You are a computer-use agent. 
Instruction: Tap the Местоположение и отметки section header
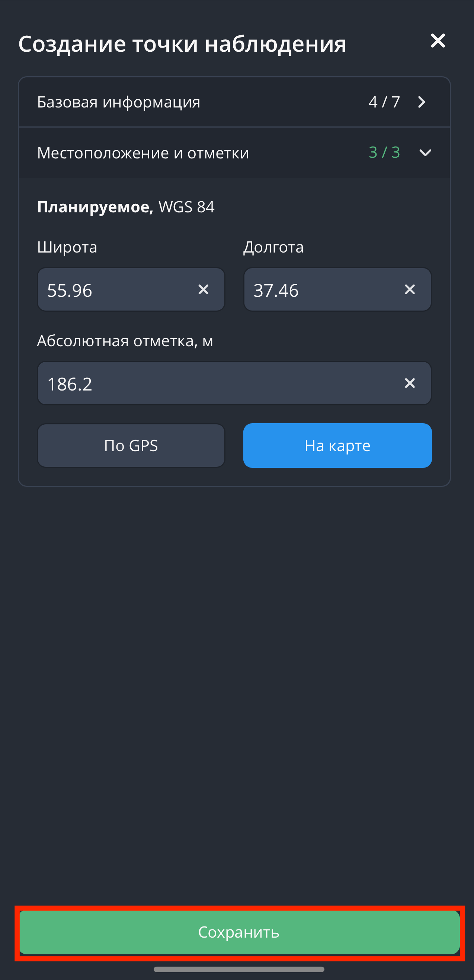point(143,153)
